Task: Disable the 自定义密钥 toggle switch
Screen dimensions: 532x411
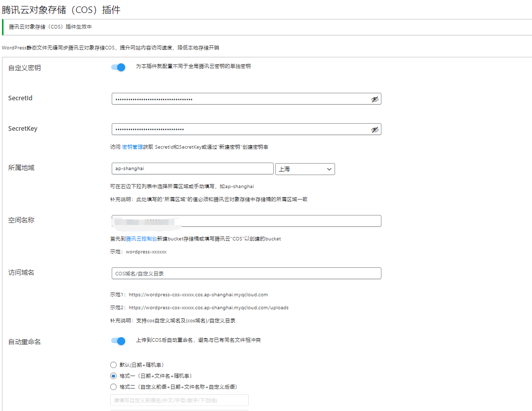Action: point(118,67)
